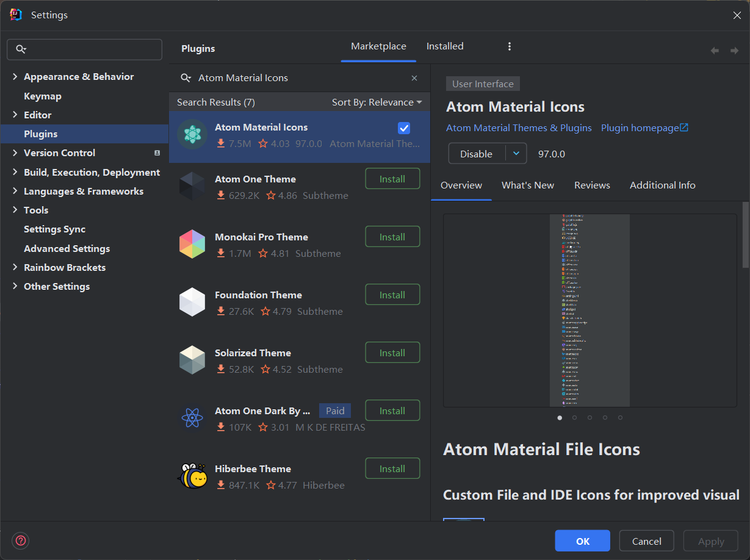This screenshot has height=560, width=750.
Task: Uncheck the Atom Material Icons enabled checkbox
Action: click(x=404, y=127)
